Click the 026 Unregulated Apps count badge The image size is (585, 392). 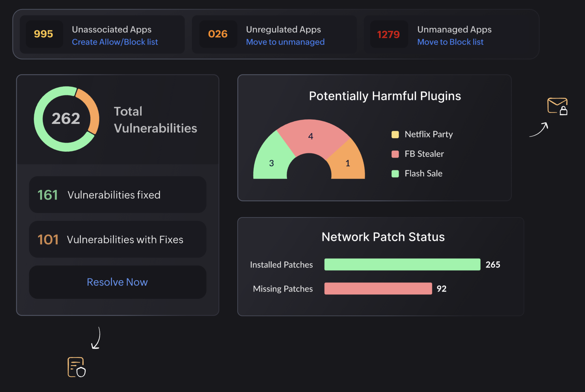pos(218,34)
